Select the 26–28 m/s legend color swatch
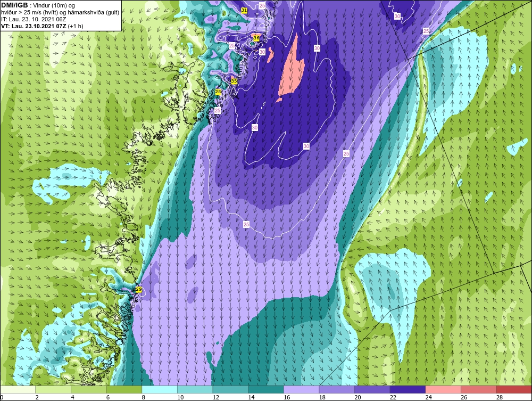The height and width of the screenshot is (401, 532). pyautogui.click(x=479, y=389)
